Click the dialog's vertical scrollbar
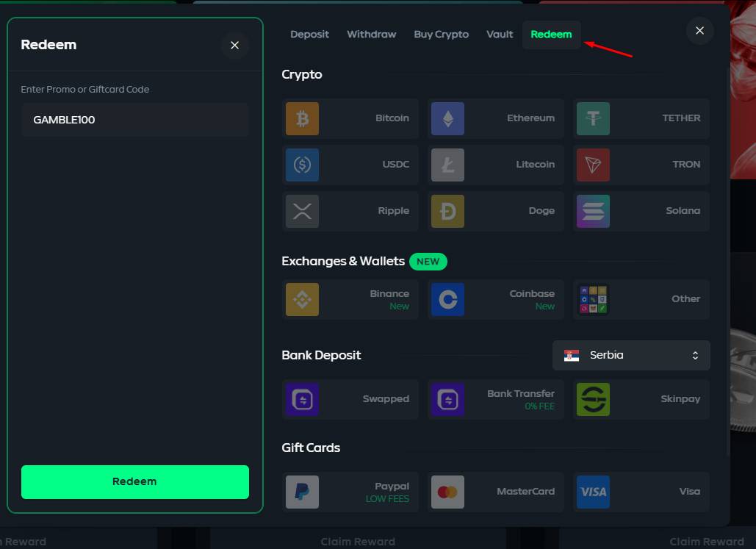 click(x=727, y=260)
